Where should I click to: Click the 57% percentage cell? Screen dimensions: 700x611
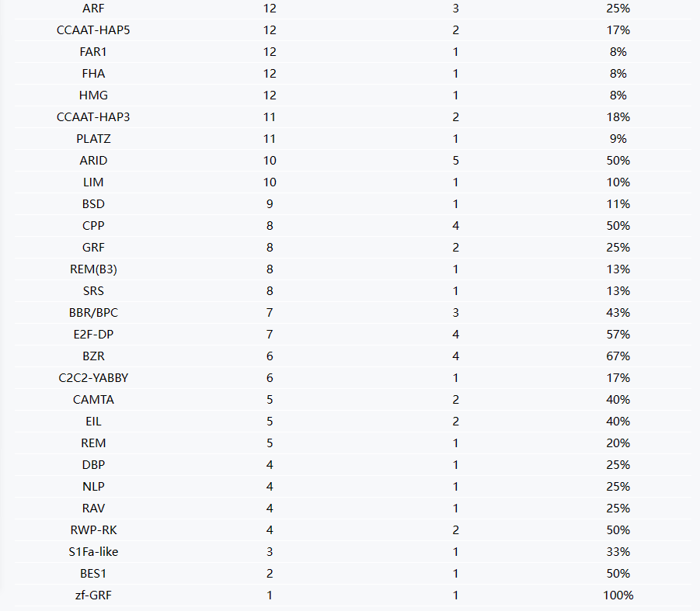(618, 335)
